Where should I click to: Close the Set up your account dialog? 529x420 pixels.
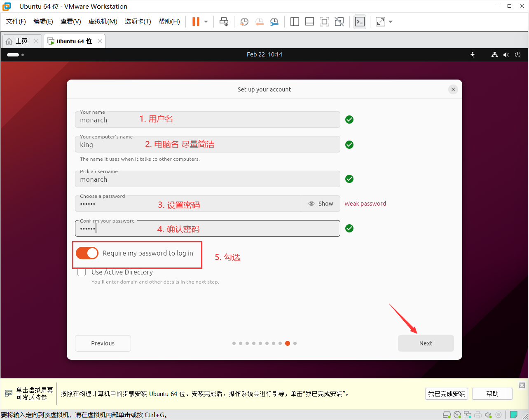(x=453, y=89)
